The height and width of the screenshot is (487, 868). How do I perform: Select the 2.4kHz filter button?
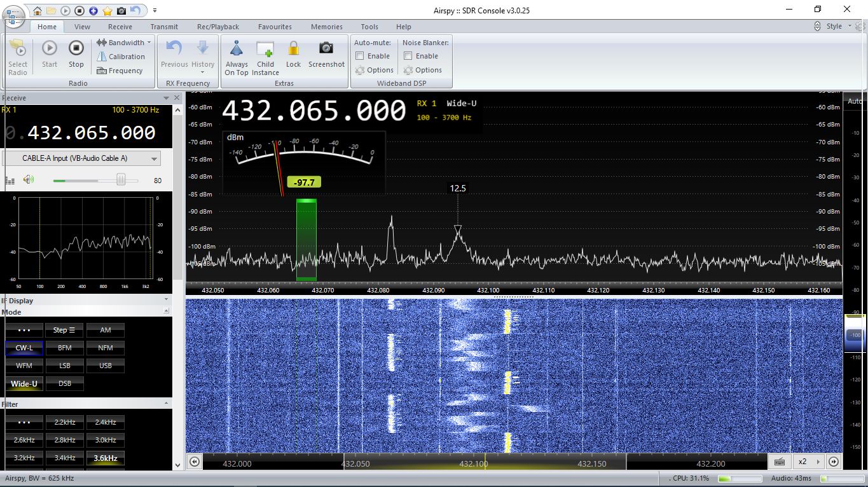[x=106, y=422]
